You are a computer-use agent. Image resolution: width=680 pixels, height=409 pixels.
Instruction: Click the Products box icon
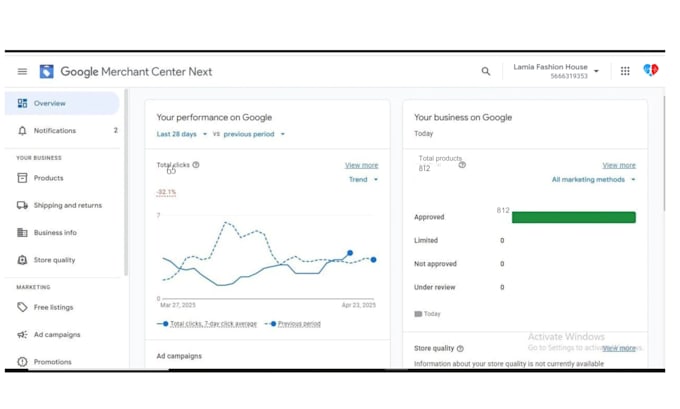tap(22, 178)
